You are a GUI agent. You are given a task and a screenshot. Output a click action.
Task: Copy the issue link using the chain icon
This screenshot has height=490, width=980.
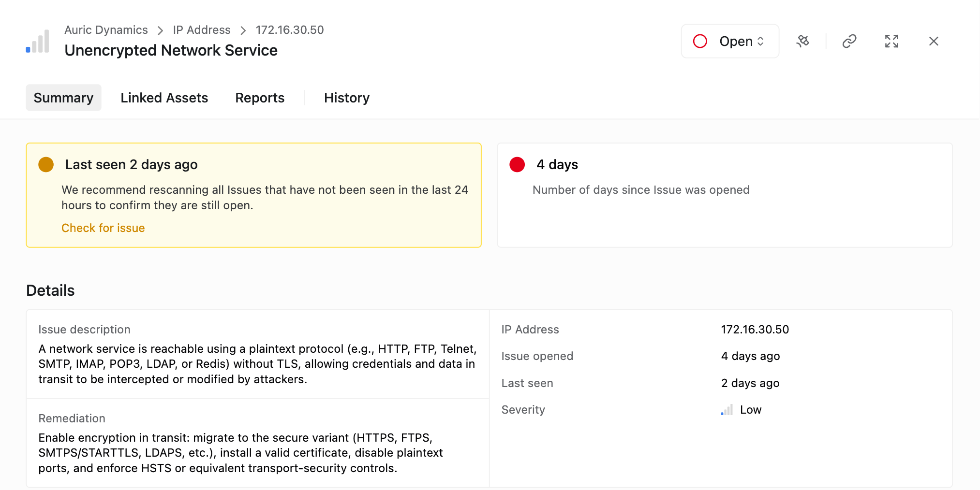point(849,41)
